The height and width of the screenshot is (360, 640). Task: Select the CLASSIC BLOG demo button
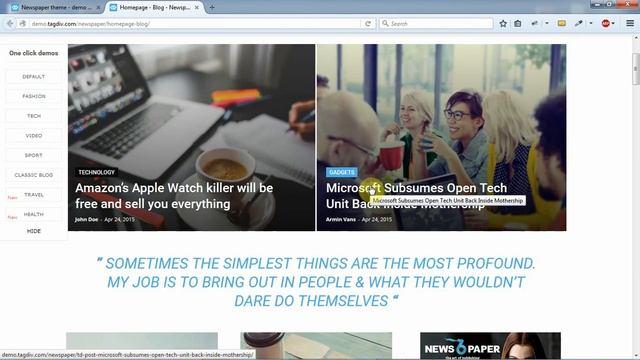pos(34,175)
